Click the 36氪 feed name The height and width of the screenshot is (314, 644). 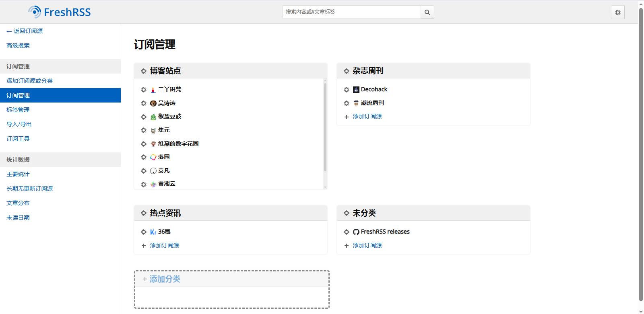164,232
